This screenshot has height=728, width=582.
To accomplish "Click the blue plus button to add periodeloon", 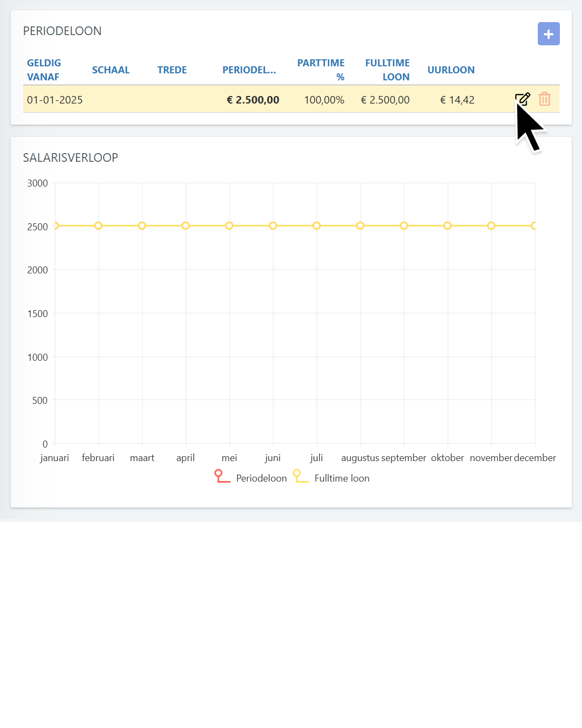I will click(x=549, y=34).
